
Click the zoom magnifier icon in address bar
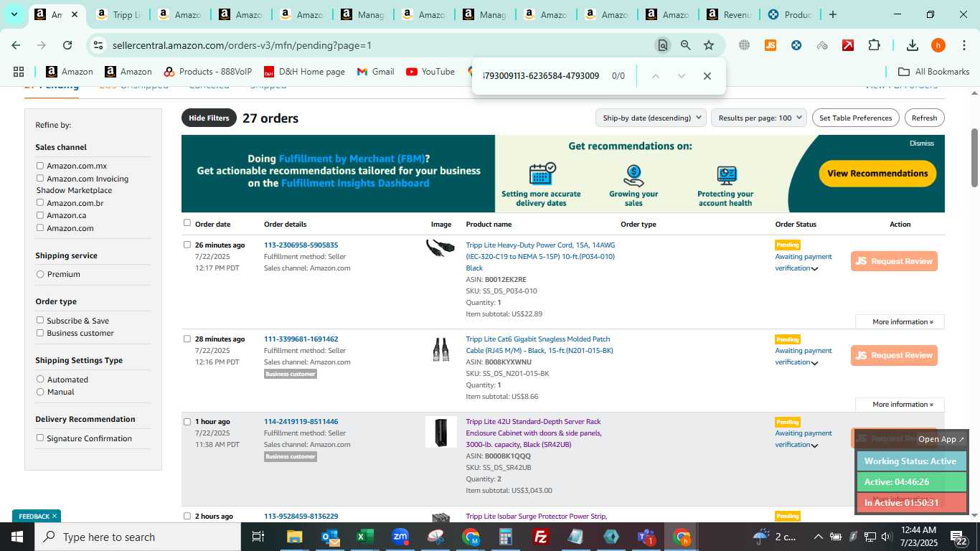[686, 45]
